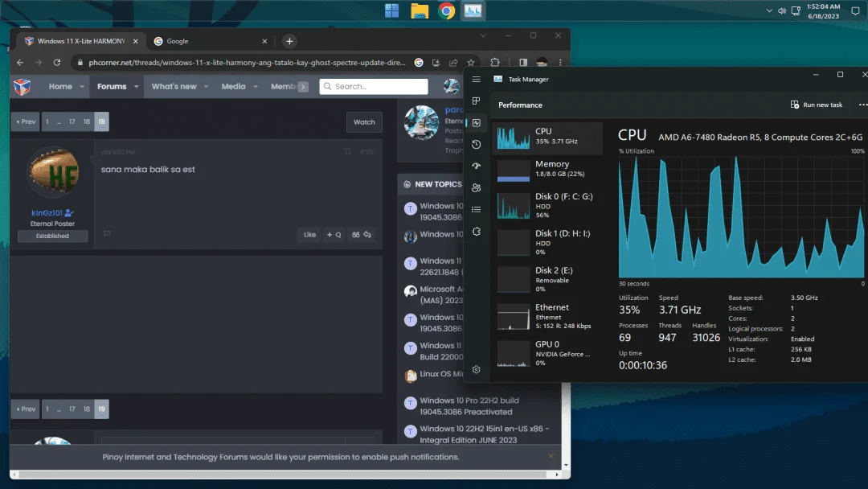This screenshot has width=868, height=489.
Task: Open Media in forum navigation
Action: tap(233, 86)
